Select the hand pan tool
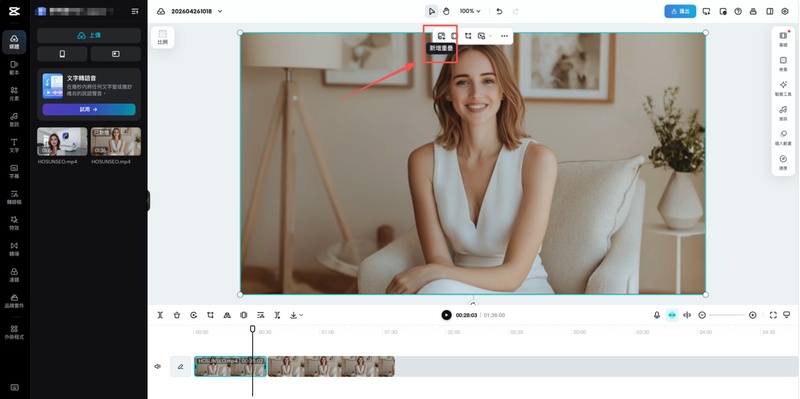The height and width of the screenshot is (399, 800). point(446,11)
